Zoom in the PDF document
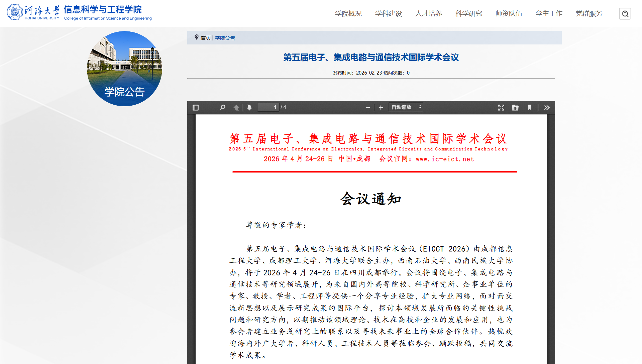Image resolution: width=642 pixels, height=364 pixels. point(381,107)
